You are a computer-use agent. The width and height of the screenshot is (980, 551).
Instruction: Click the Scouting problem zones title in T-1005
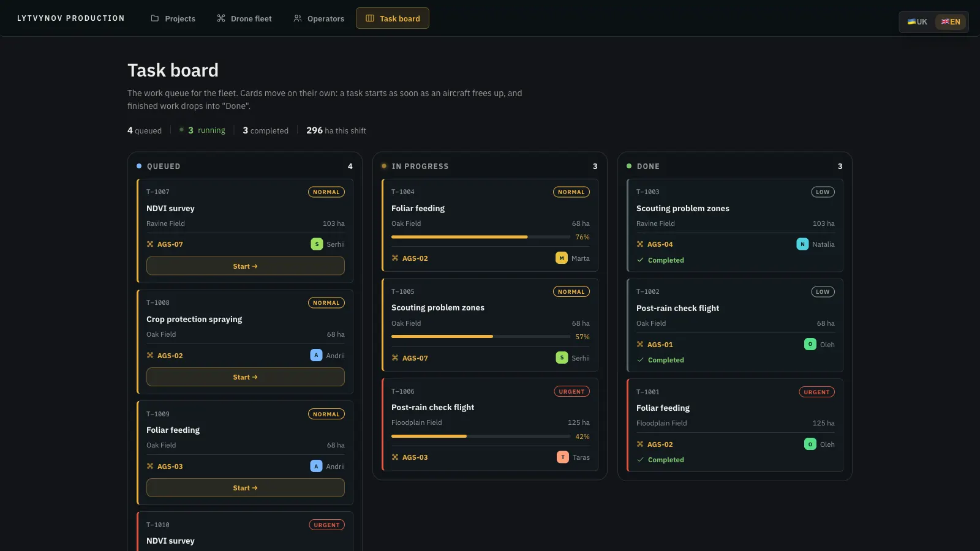pos(438,308)
